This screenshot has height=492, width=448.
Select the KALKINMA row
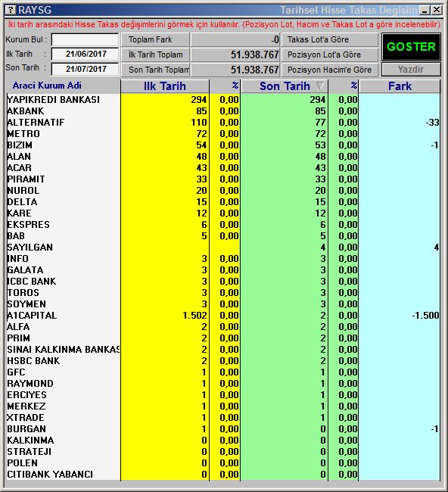(x=223, y=441)
